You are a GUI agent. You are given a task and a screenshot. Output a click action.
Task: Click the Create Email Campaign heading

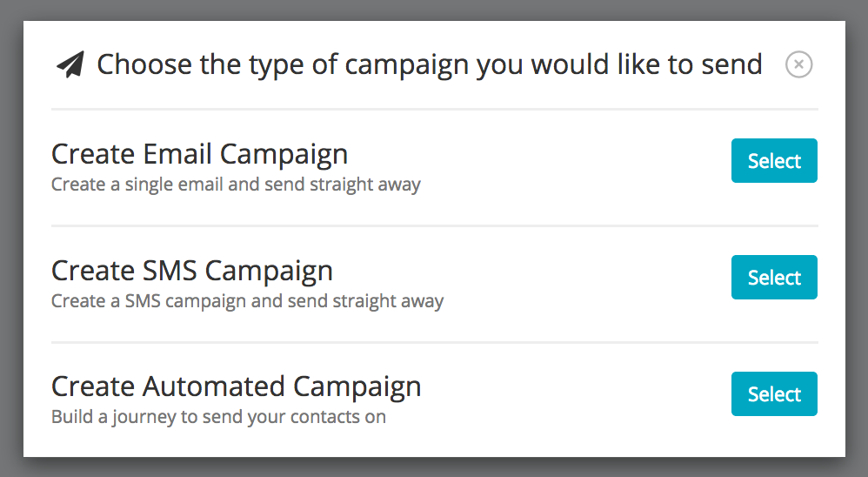(199, 154)
